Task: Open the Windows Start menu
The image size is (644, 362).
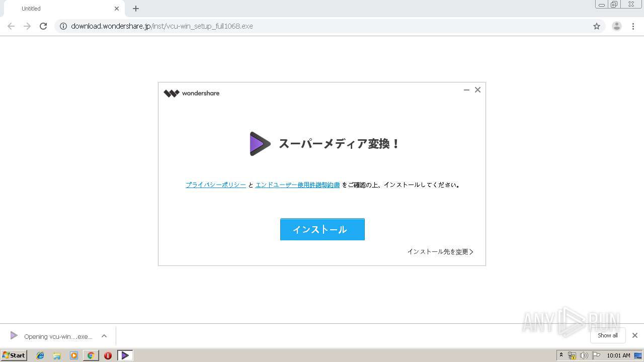Action: coord(14,355)
